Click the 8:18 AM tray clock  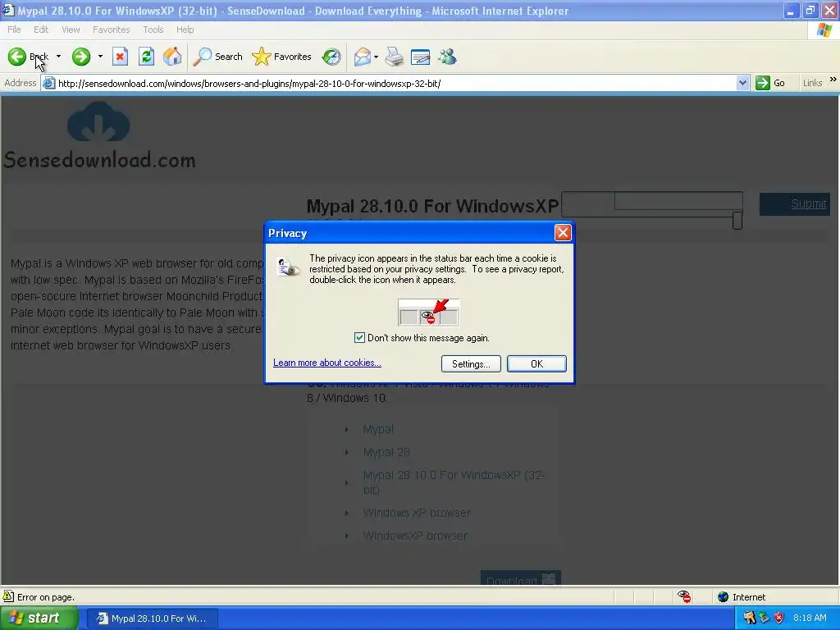click(x=810, y=619)
